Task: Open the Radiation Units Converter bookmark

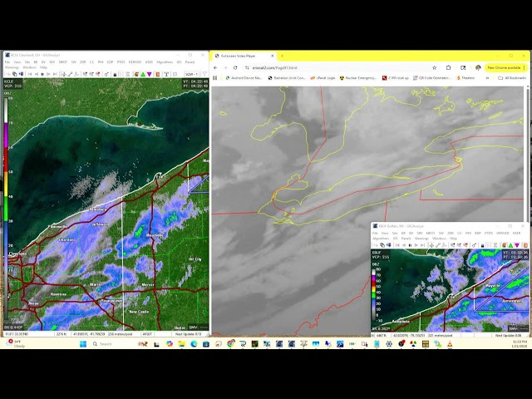Action: pyautogui.click(x=287, y=77)
